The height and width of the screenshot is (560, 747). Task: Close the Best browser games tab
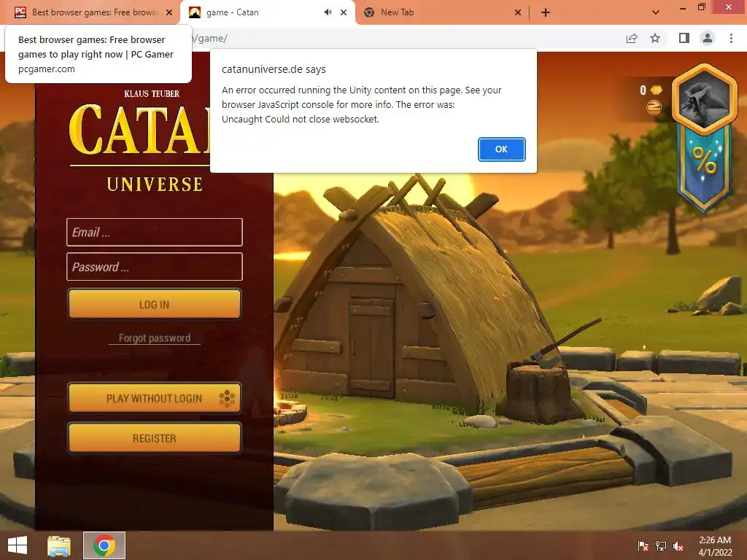(169, 12)
